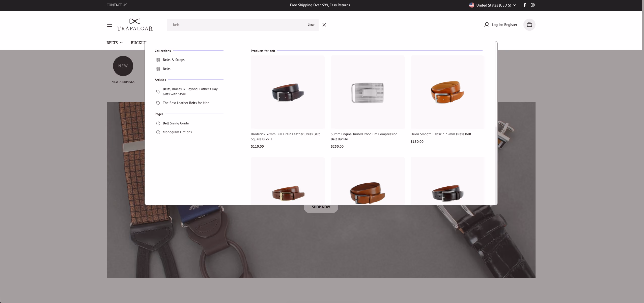Image resolution: width=644 pixels, height=303 pixels.
Task: Click tag icon beside Best Leather Belts
Action: pos(158,103)
